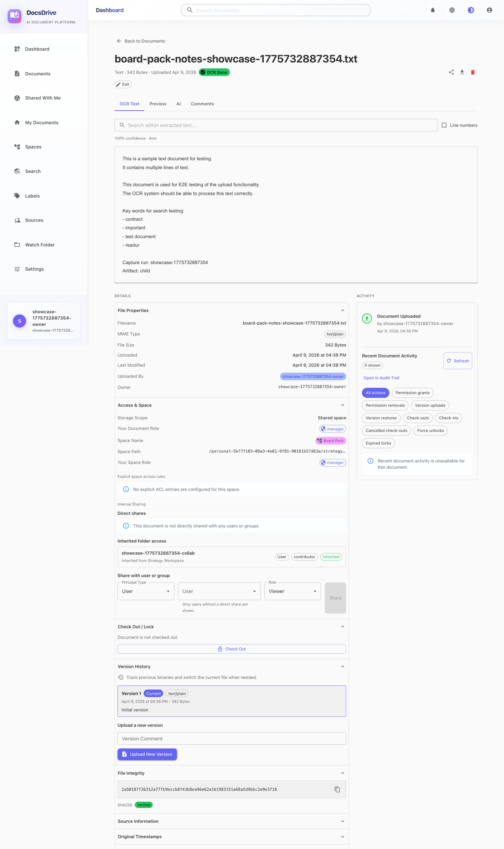The height and width of the screenshot is (849, 504).
Task: Enable the Line numbers checkbox
Action: click(444, 125)
